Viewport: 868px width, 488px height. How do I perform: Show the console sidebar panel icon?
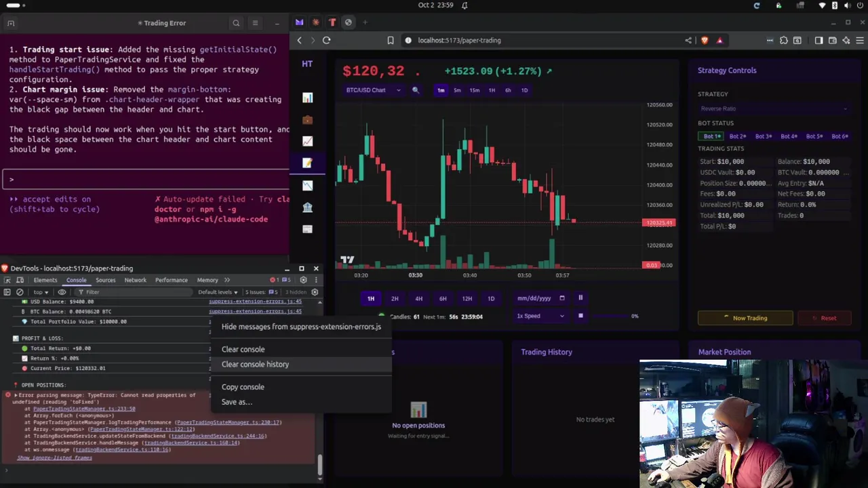pyautogui.click(x=7, y=292)
